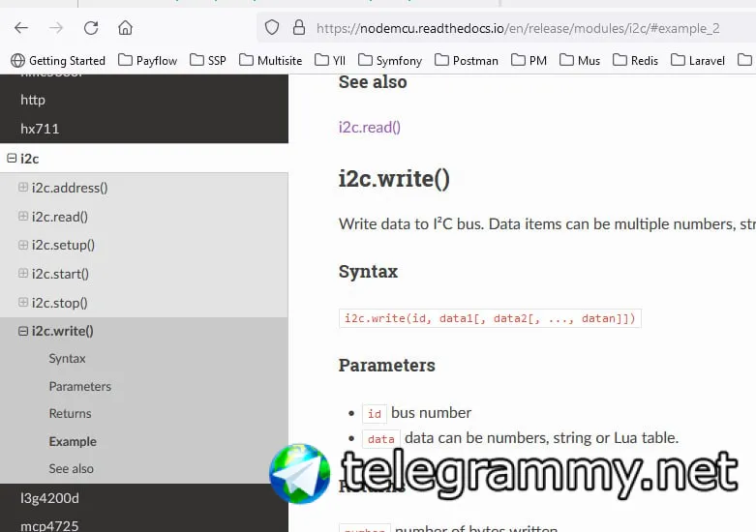The width and height of the screenshot is (756, 532).
Task: Open the l3g4200d module in the sidebar
Action: click(49, 498)
